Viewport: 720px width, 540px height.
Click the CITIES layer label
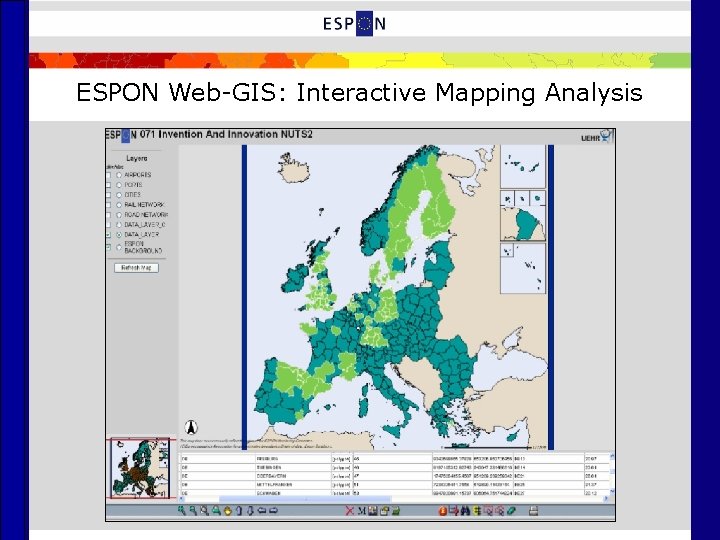pyautogui.click(x=133, y=195)
